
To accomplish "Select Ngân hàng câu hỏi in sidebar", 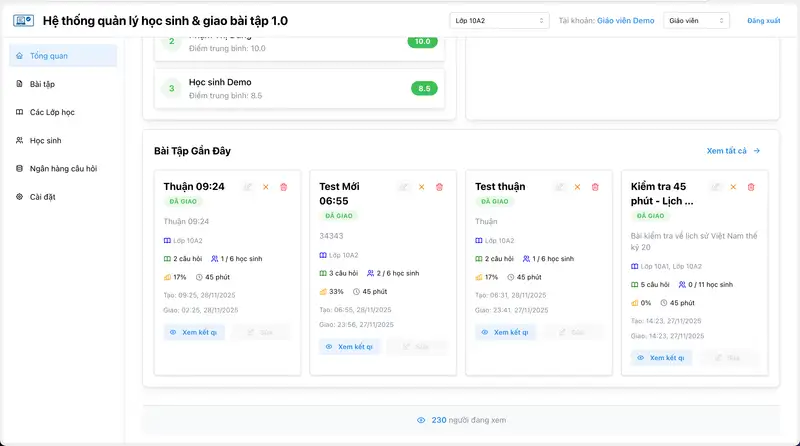I will 62,168.
